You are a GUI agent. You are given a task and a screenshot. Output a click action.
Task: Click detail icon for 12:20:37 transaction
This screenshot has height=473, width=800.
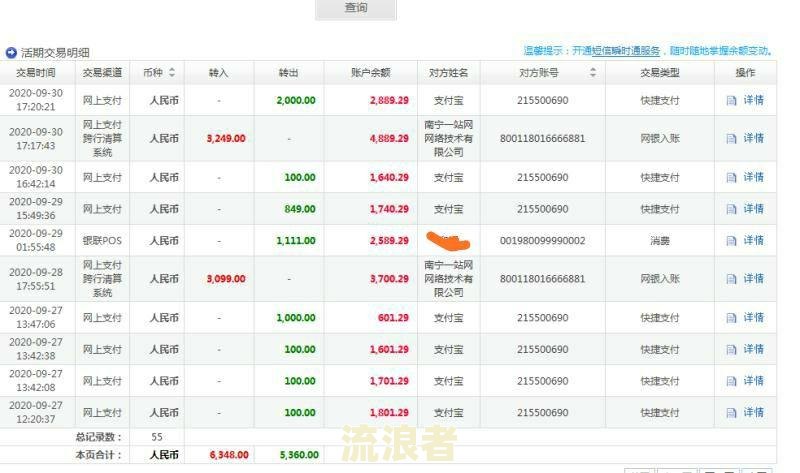pos(731,413)
